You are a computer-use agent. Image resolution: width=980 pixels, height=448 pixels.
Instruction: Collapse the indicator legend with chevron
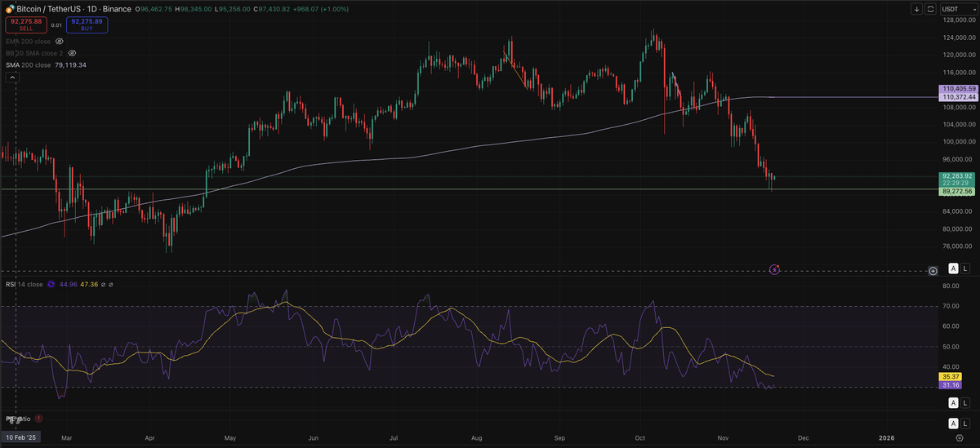(x=13, y=78)
